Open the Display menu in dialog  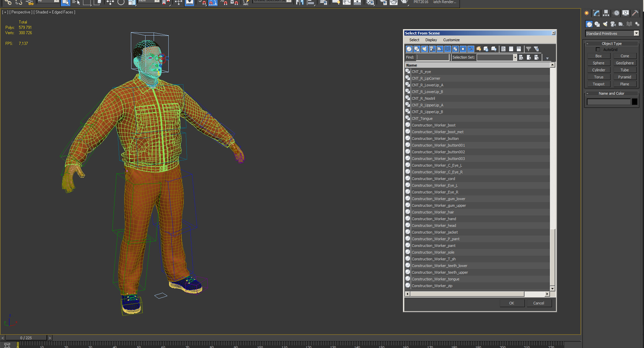click(431, 40)
